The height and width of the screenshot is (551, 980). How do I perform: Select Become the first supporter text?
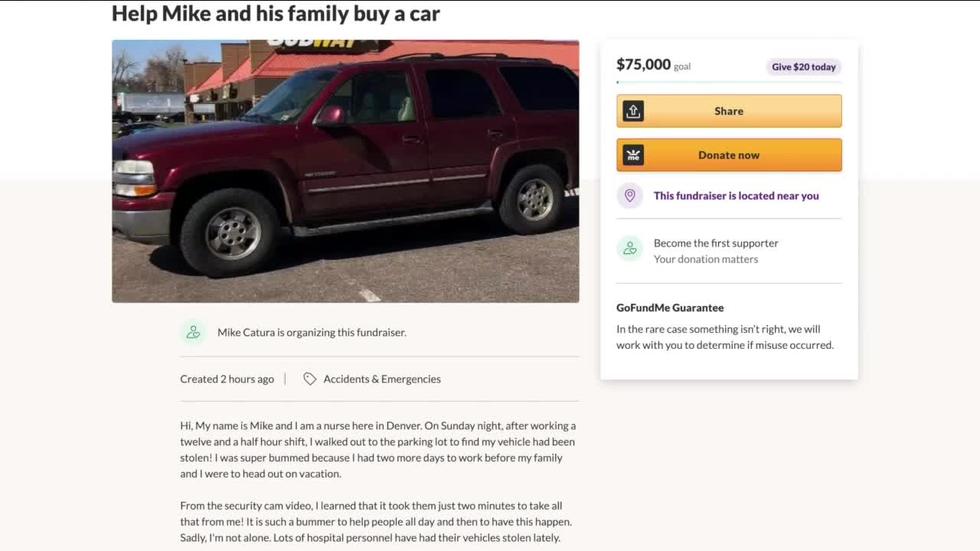pos(716,243)
